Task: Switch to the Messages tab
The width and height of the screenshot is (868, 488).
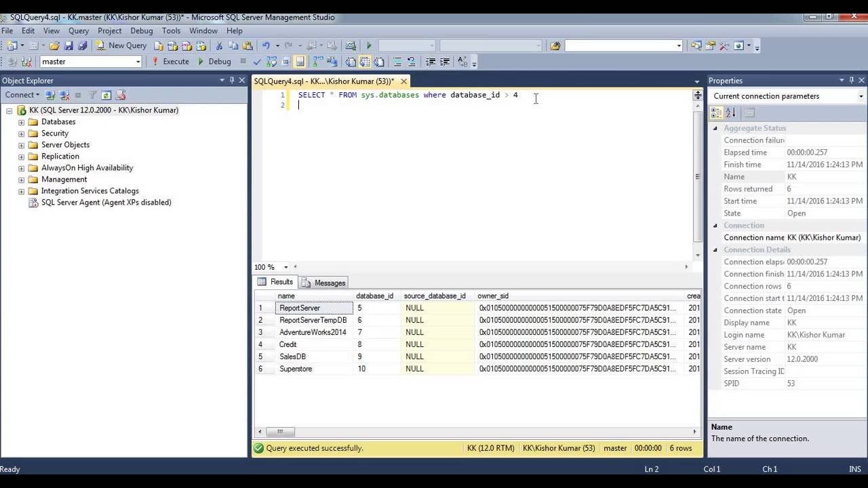Action: click(323, 283)
